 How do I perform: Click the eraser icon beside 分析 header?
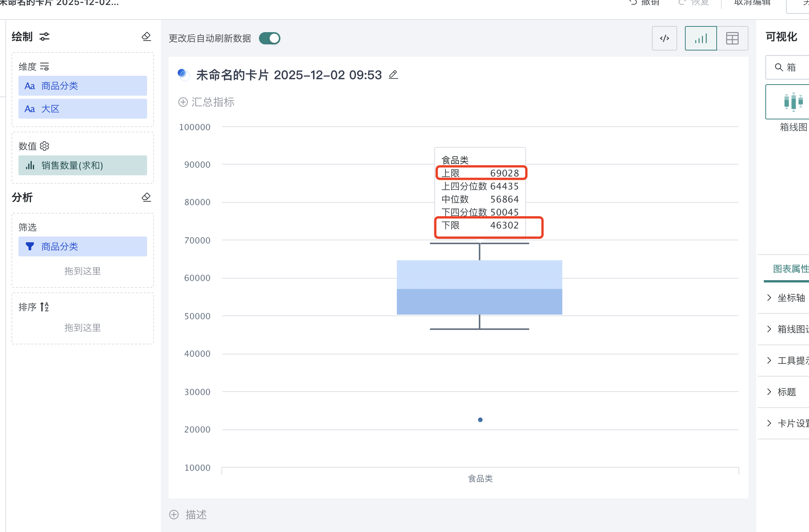[x=146, y=197]
